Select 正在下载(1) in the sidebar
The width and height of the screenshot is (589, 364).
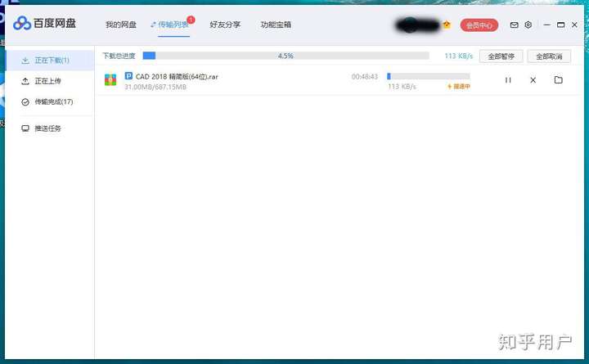coord(50,61)
